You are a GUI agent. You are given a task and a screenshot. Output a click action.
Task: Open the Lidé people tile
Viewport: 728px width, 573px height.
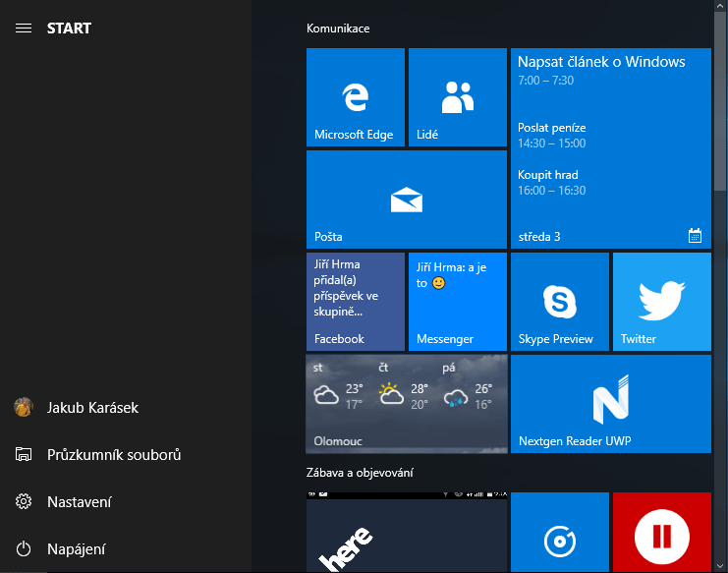point(457,97)
